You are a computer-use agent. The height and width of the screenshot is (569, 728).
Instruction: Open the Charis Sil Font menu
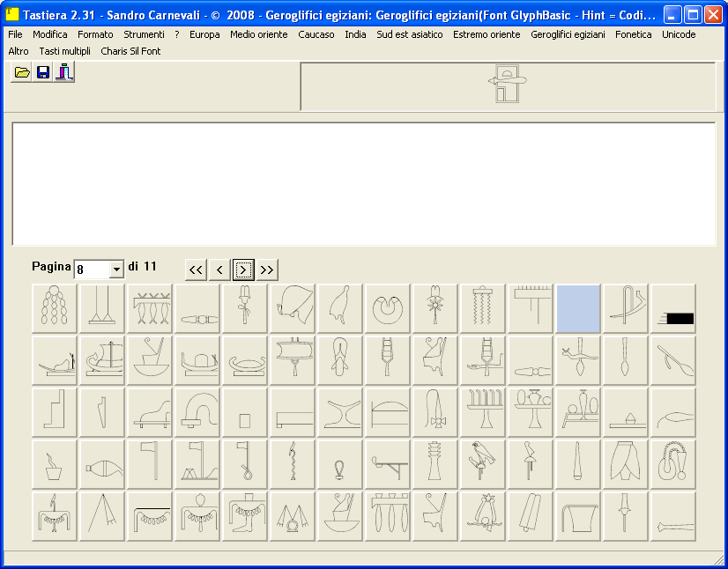point(130,51)
